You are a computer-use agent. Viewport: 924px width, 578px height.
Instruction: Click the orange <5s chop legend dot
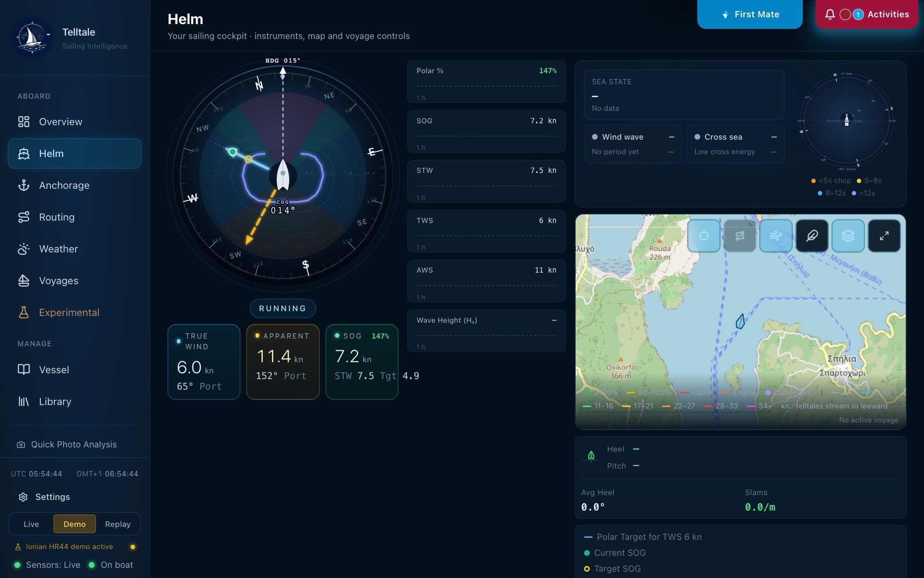[813, 181]
